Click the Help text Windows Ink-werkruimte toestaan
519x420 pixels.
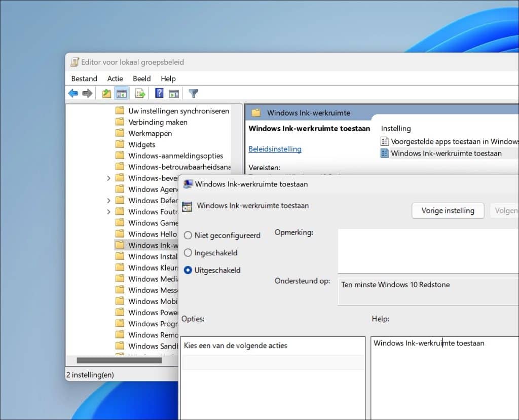[x=429, y=343]
